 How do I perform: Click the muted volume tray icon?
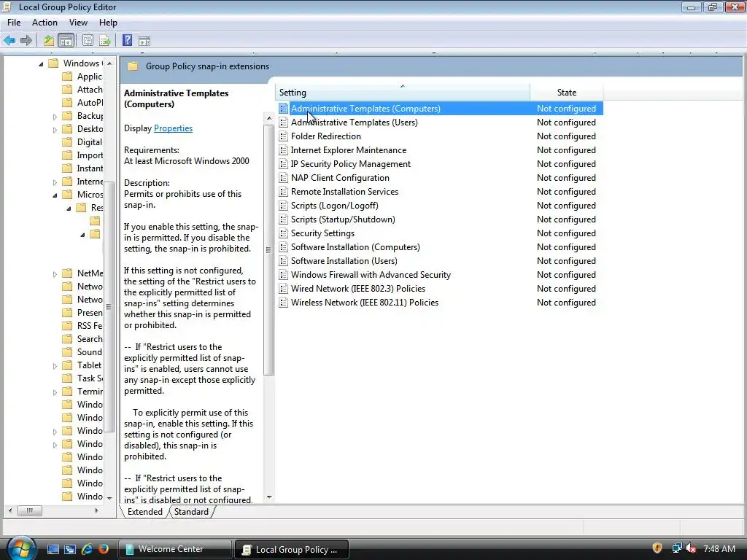692,548
